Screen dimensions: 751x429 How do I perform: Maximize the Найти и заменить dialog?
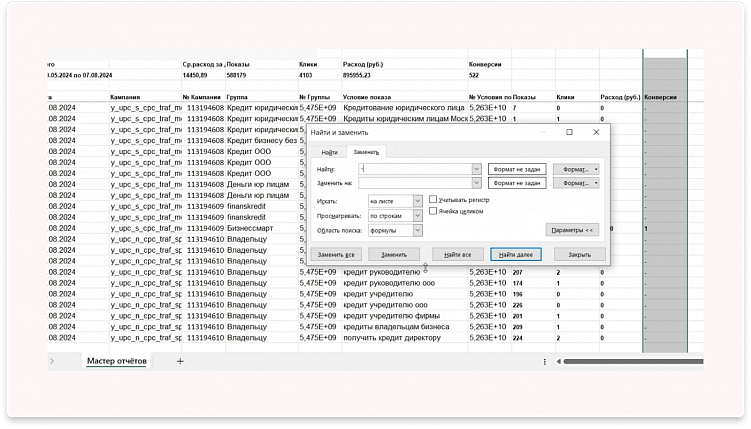pos(569,132)
